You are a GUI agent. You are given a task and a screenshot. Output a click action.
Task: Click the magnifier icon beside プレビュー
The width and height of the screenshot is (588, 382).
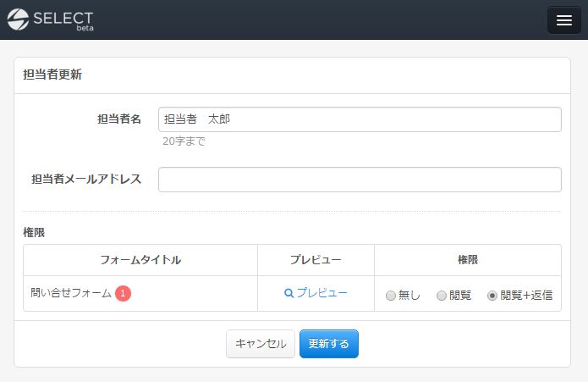coord(289,293)
